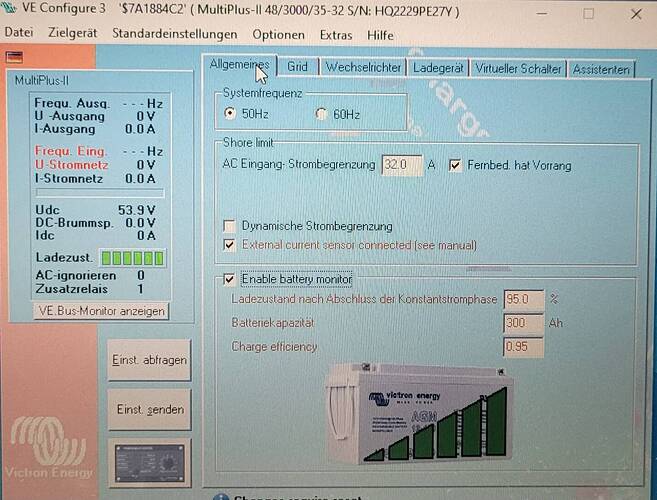This screenshot has width=657, height=500.
Task: Switch to the Virtueller Schalter tab
Action: [x=518, y=69]
